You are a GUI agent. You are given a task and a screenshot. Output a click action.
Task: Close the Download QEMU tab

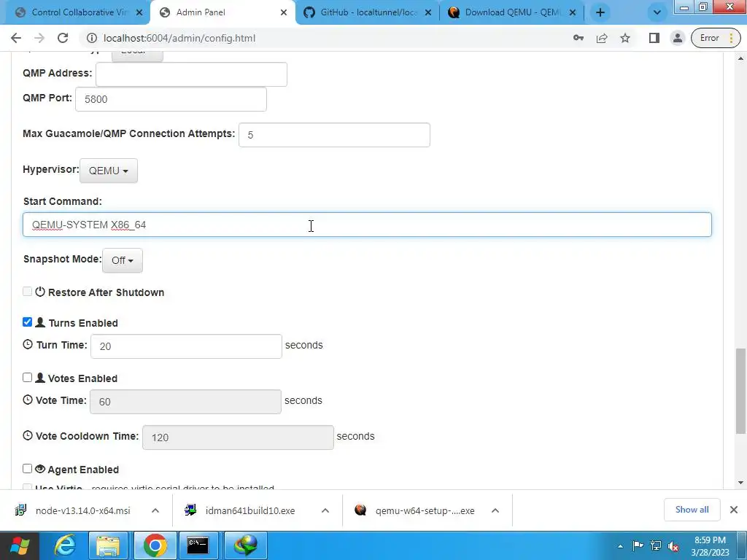(573, 12)
